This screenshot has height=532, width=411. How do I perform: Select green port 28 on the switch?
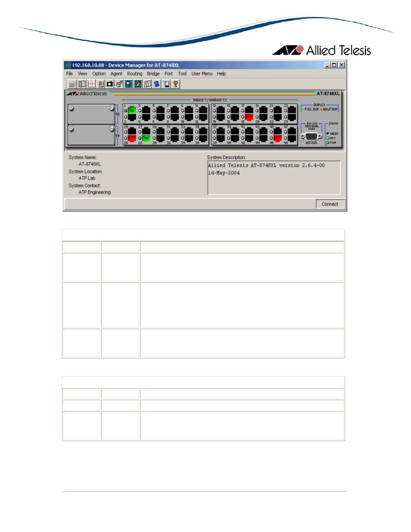coord(146,138)
